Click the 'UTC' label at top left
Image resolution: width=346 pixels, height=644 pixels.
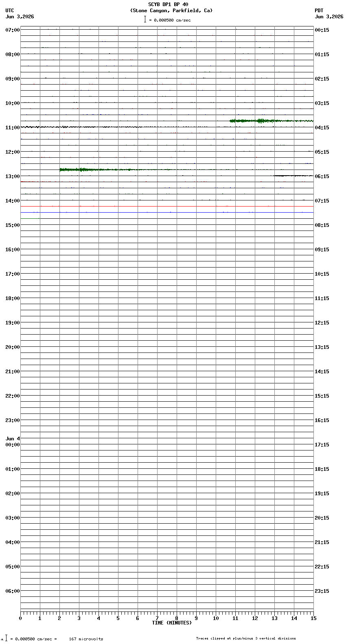[x=10, y=11]
